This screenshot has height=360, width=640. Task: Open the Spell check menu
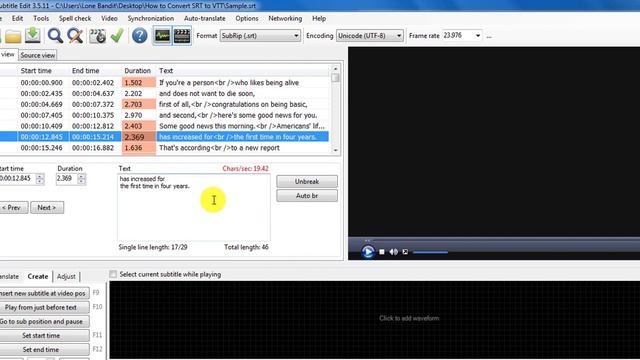click(75, 18)
